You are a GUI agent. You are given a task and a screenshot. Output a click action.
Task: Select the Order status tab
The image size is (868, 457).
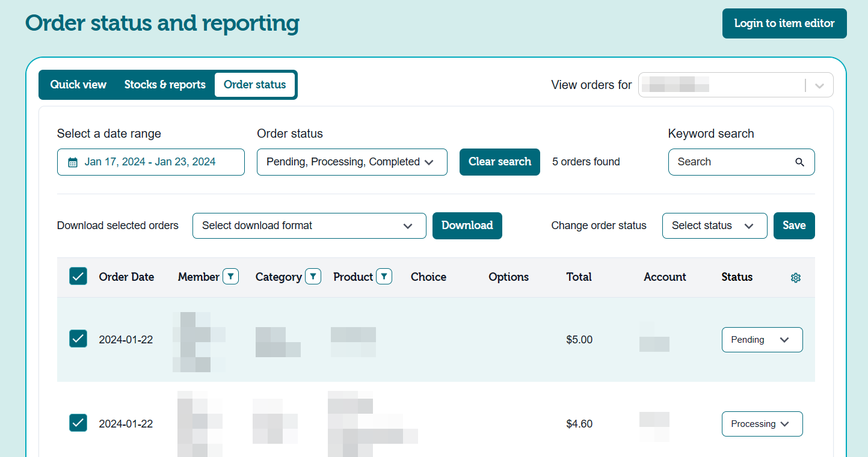tap(255, 85)
